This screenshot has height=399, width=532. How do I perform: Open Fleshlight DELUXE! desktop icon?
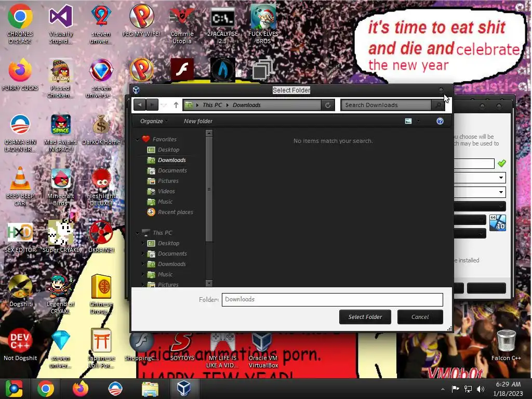[101, 186]
